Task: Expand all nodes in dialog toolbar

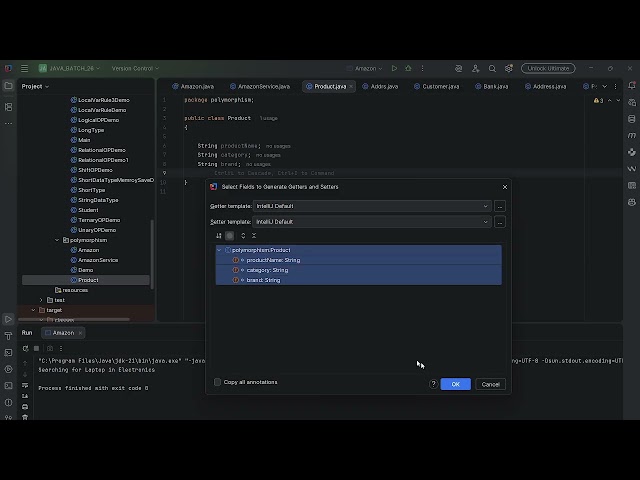Action: 243,236
